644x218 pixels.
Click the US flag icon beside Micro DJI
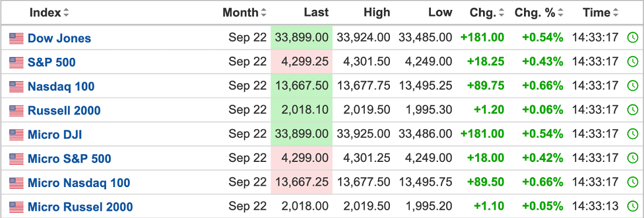pos(16,134)
